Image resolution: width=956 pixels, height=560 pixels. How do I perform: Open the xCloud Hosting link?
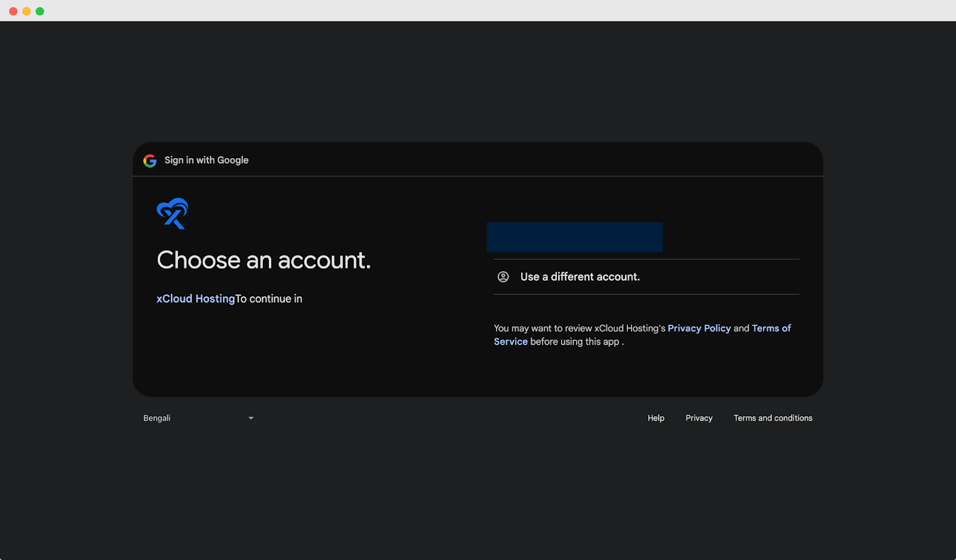195,299
